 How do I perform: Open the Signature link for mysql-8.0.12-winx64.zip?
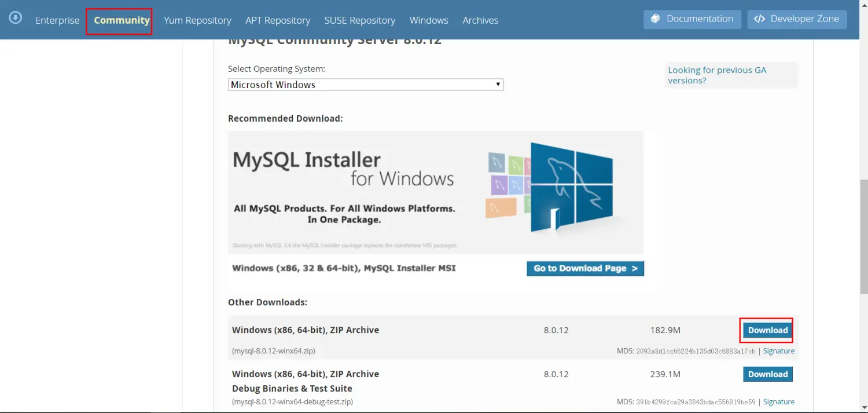pos(779,351)
